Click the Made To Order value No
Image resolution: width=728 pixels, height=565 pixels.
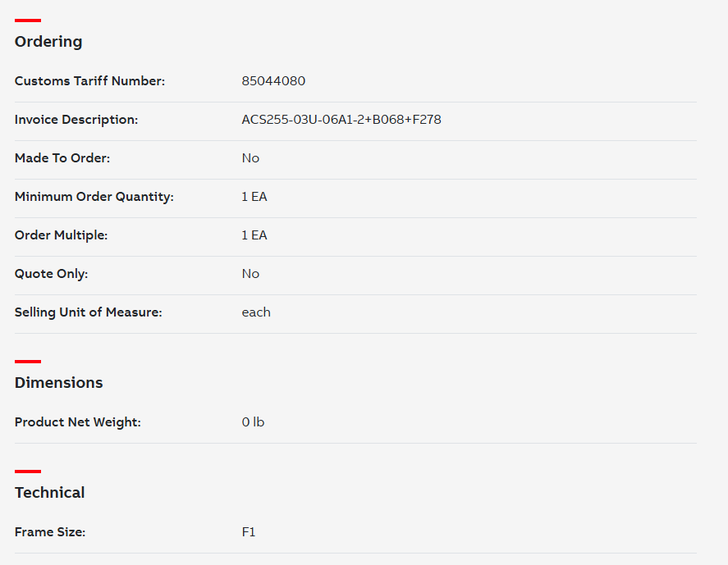tap(250, 157)
